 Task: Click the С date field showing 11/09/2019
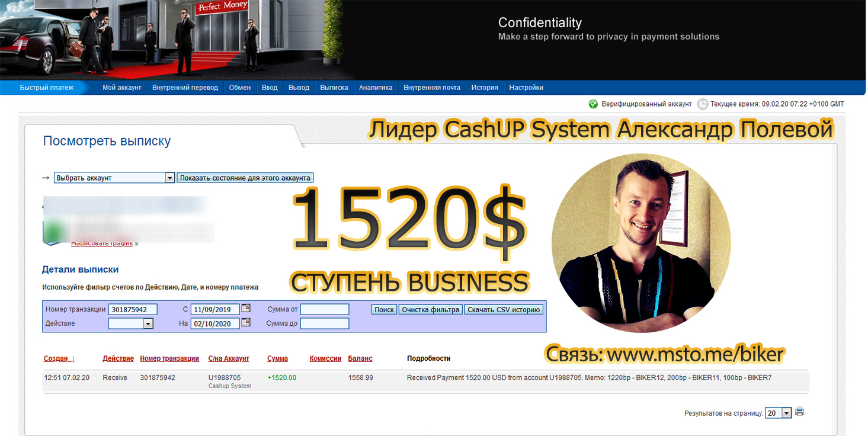tap(215, 309)
